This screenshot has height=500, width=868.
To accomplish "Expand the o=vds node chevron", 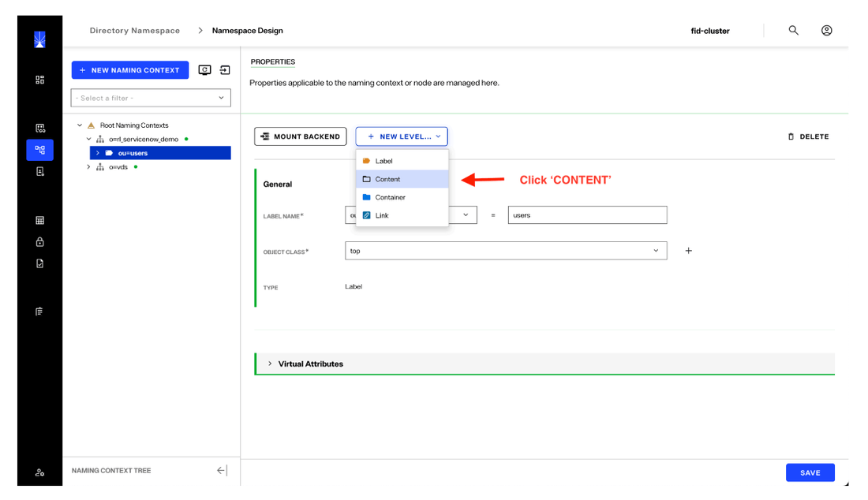I will (x=88, y=167).
